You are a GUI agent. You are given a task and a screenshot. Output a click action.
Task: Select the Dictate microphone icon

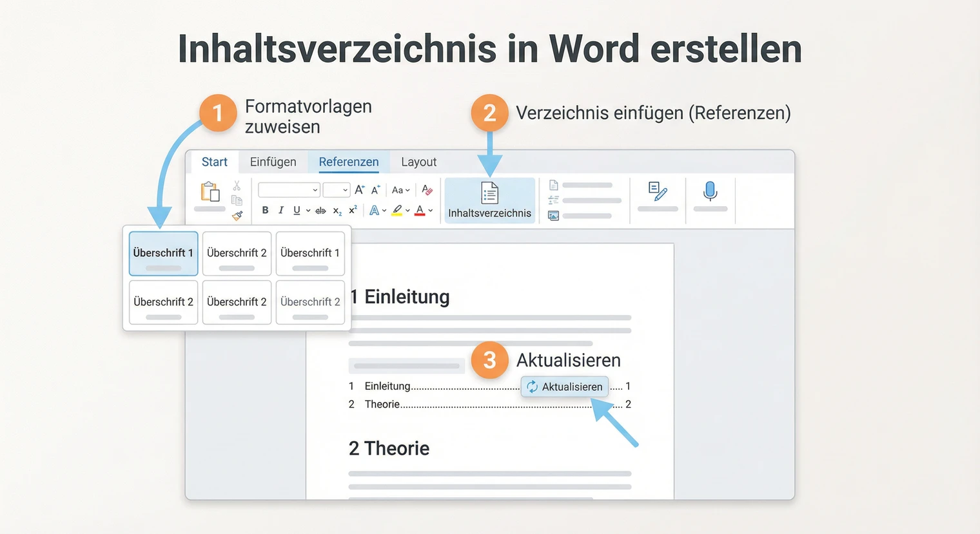click(710, 191)
